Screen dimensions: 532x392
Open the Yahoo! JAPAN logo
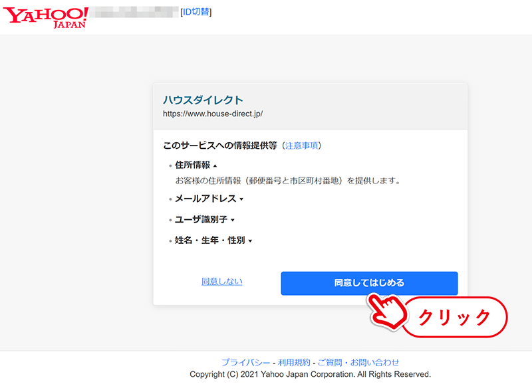click(x=46, y=17)
